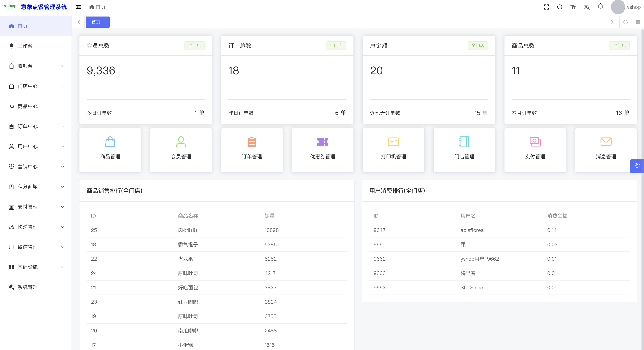Click the search magnifier icon

click(x=560, y=7)
